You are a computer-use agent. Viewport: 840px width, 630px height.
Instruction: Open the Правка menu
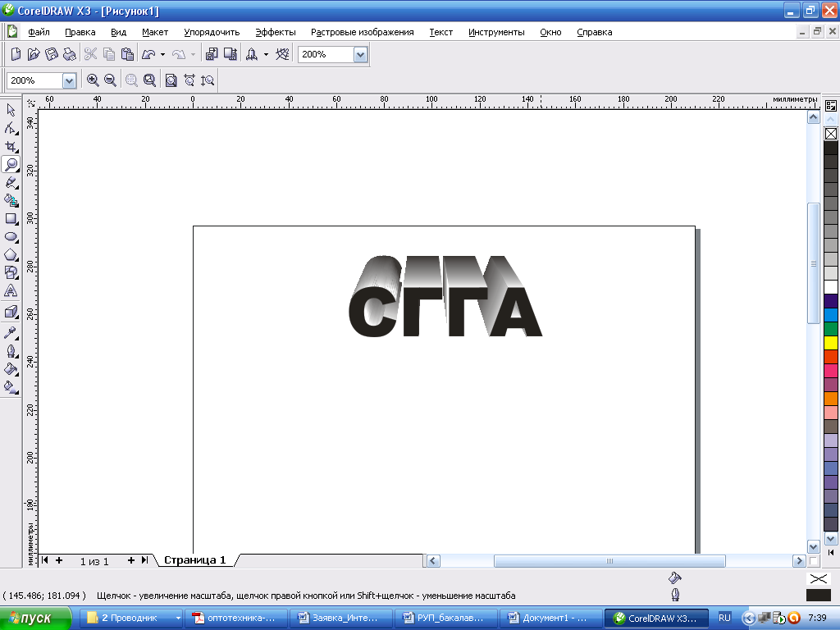[x=80, y=32]
